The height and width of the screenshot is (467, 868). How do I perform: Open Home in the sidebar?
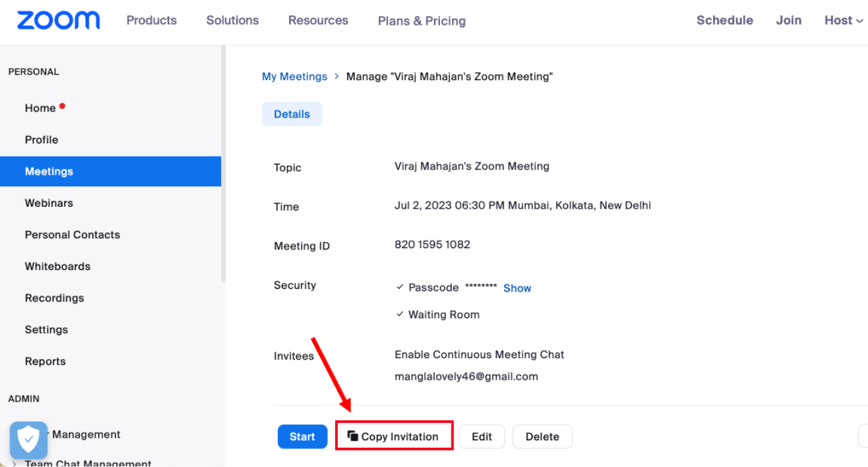[40, 108]
